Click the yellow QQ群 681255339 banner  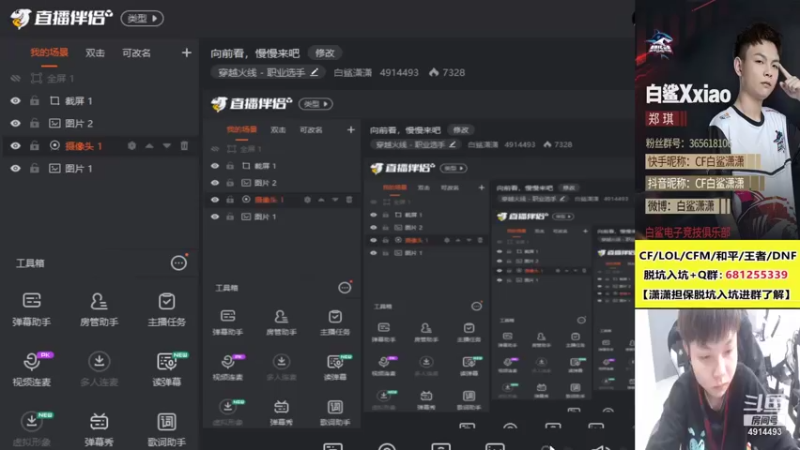click(717, 274)
